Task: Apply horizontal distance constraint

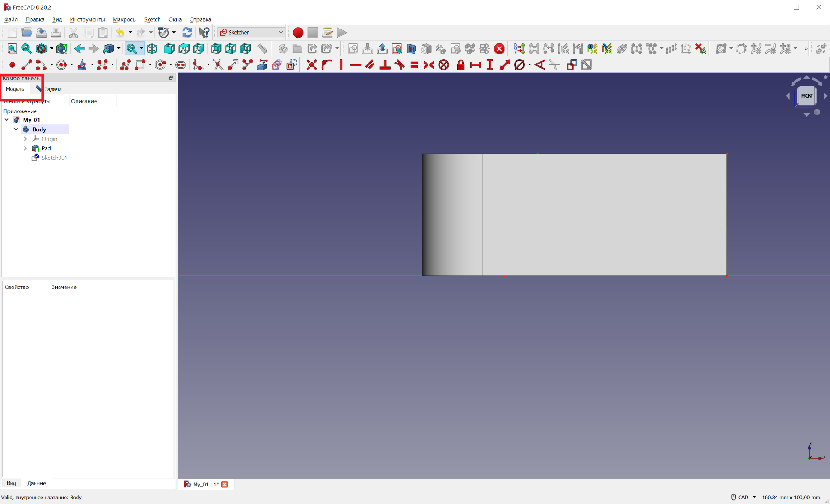Action: [475, 65]
